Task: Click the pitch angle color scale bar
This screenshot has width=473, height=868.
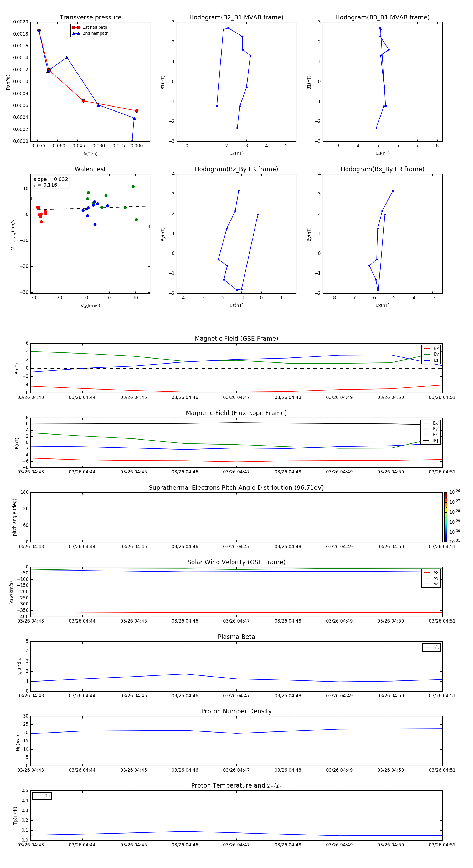Action: 445,517
